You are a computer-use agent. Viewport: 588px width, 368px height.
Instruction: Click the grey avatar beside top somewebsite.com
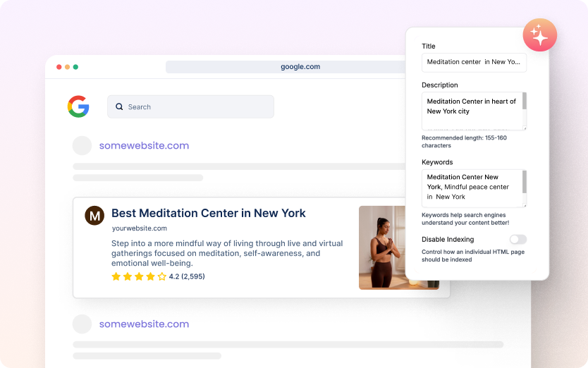click(x=82, y=146)
